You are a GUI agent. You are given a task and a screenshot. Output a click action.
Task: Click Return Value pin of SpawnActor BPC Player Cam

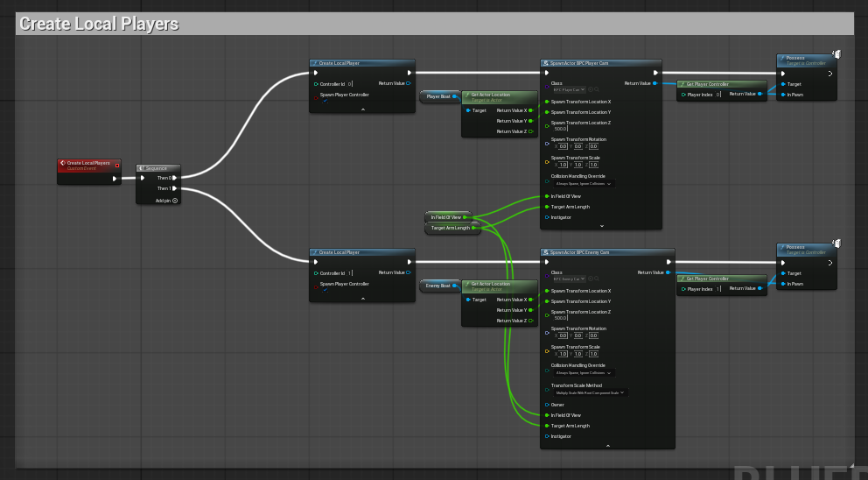point(654,84)
